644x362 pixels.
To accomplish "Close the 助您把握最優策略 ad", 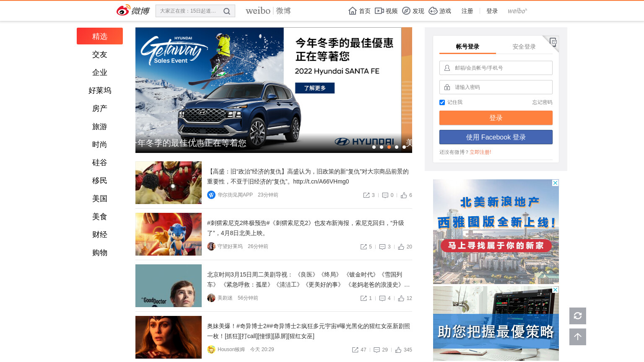I will pyautogui.click(x=555, y=290).
